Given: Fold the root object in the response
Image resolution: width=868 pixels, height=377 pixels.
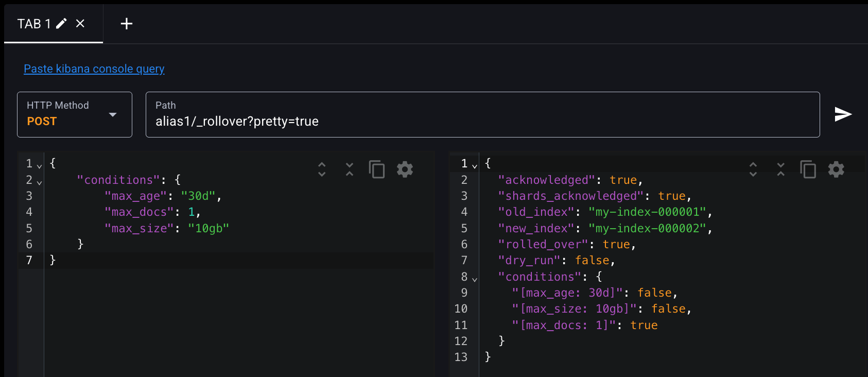Looking at the screenshot, I should (475, 166).
